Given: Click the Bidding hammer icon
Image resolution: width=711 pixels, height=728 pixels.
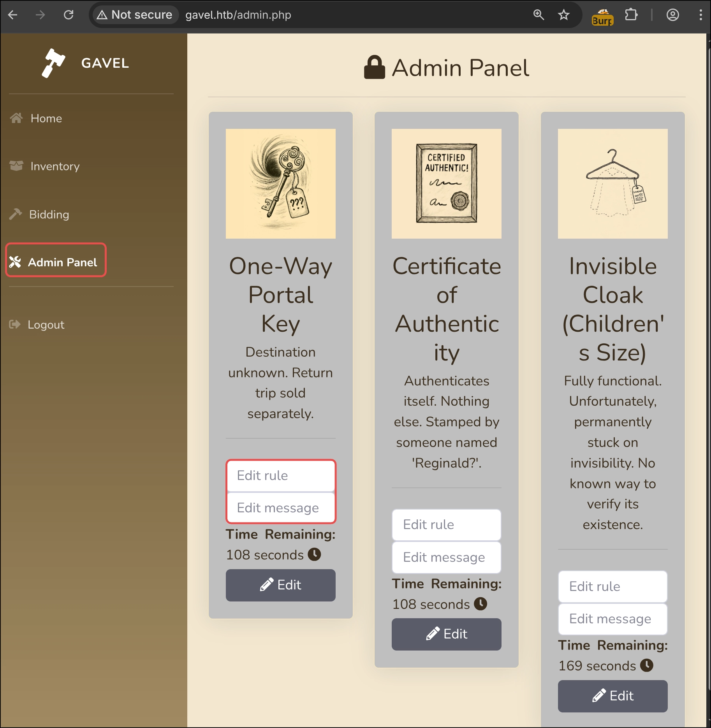Looking at the screenshot, I should (x=16, y=214).
